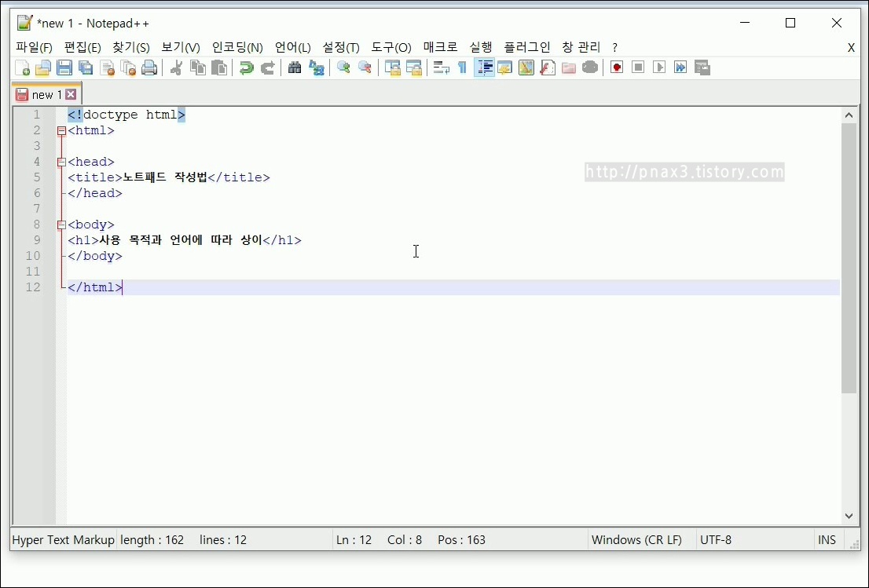Open the ? help menu
The width and height of the screenshot is (869, 588).
[x=614, y=48]
